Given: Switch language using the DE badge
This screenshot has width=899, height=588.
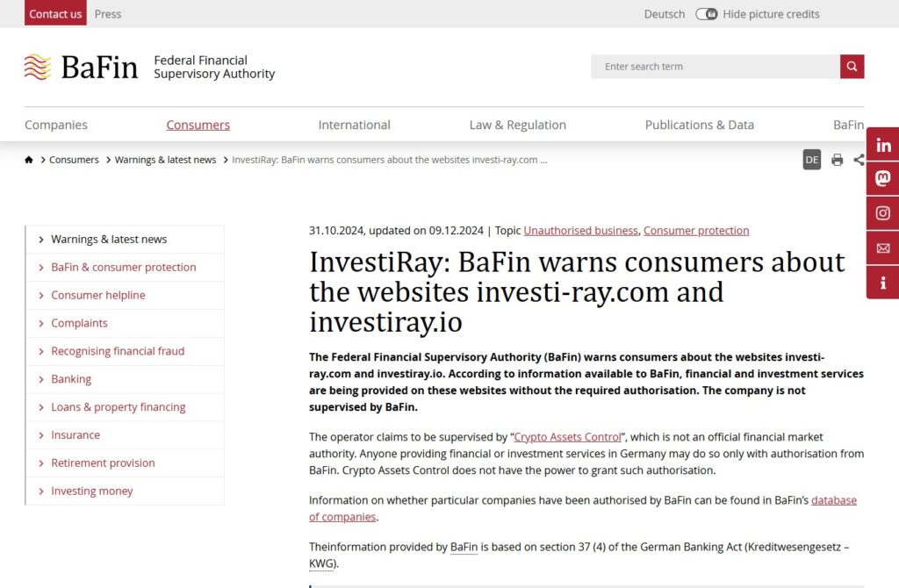Looking at the screenshot, I should (x=811, y=159).
